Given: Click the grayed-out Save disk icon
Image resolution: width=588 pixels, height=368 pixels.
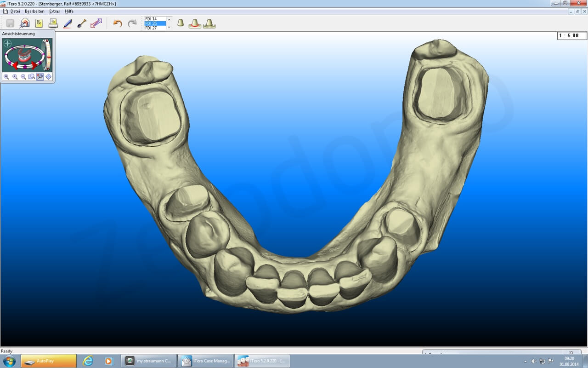Looking at the screenshot, I should tap(10, 23).
